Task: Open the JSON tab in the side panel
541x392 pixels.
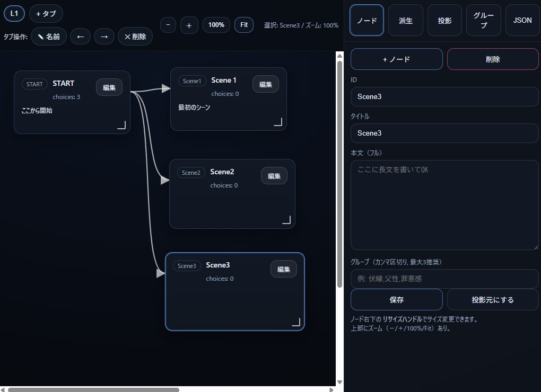Action: point(522,20)
